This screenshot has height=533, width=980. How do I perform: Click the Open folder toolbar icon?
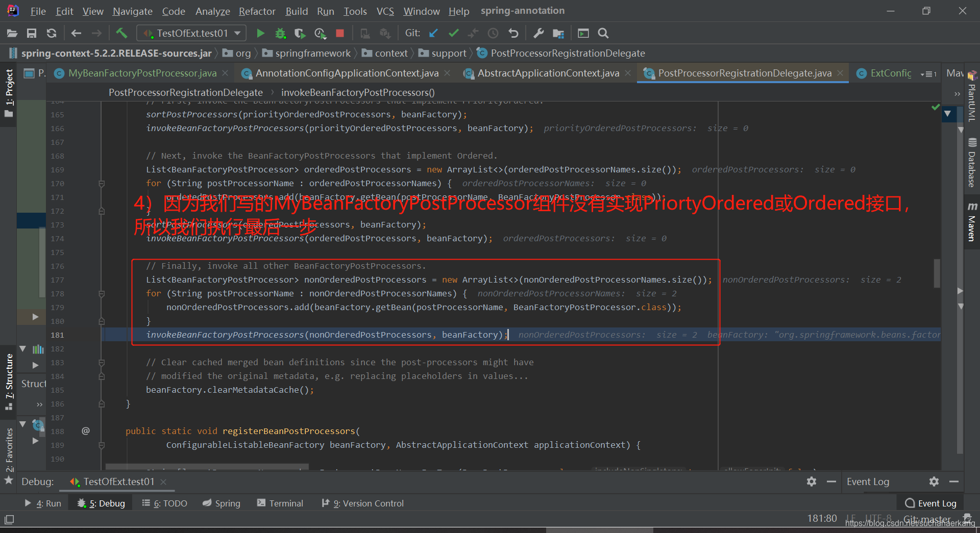12,33
